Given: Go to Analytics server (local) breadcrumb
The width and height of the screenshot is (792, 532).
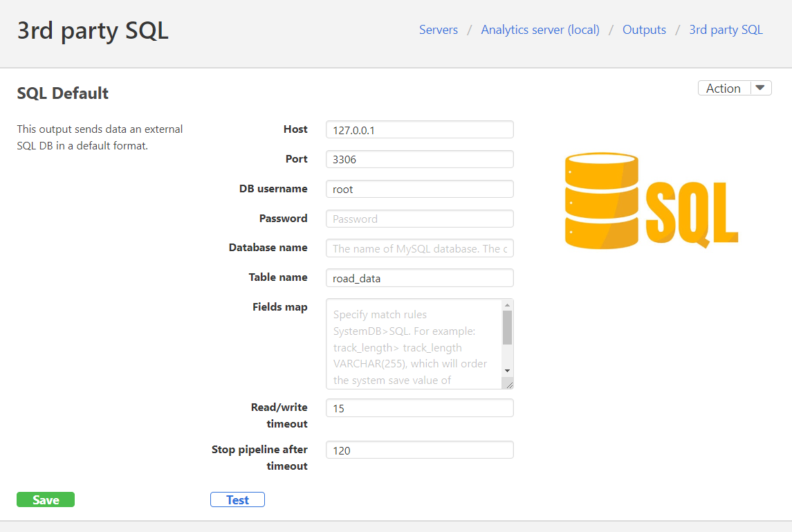Looking at the screenshot, I should [540, 30].
